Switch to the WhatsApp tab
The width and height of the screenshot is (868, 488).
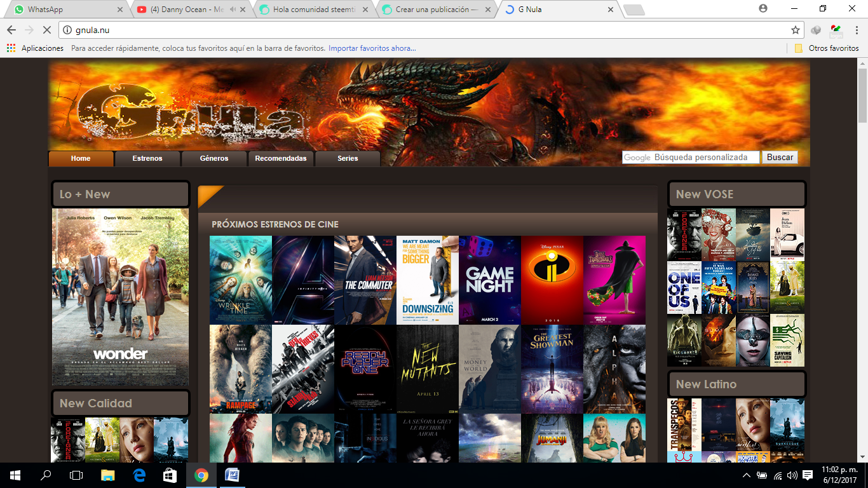pos(66,10)
